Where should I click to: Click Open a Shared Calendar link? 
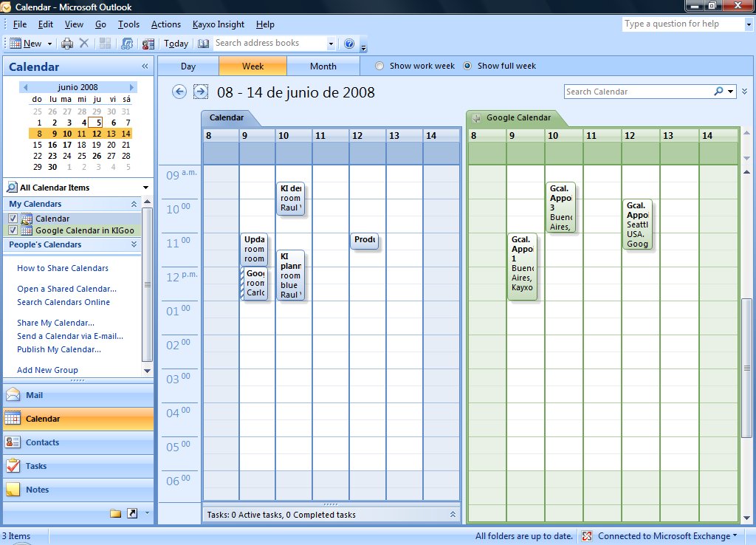66,289
